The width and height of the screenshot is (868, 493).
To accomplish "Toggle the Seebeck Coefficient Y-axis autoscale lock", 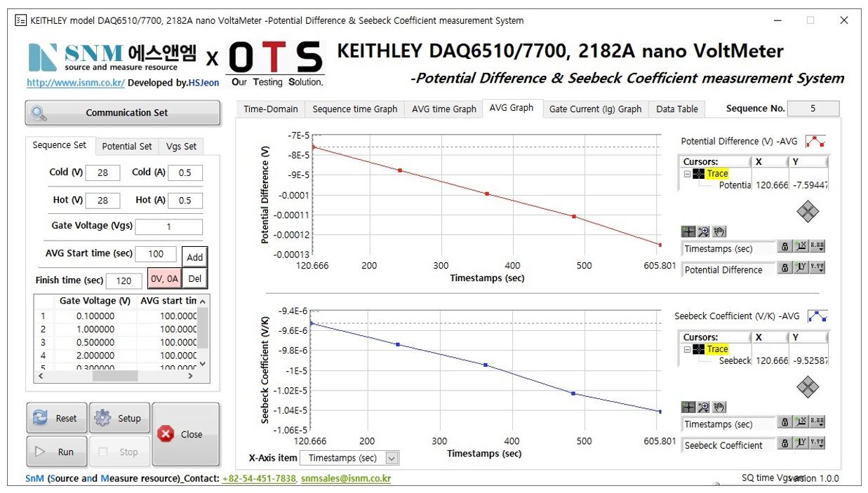I will pos(784,444).
